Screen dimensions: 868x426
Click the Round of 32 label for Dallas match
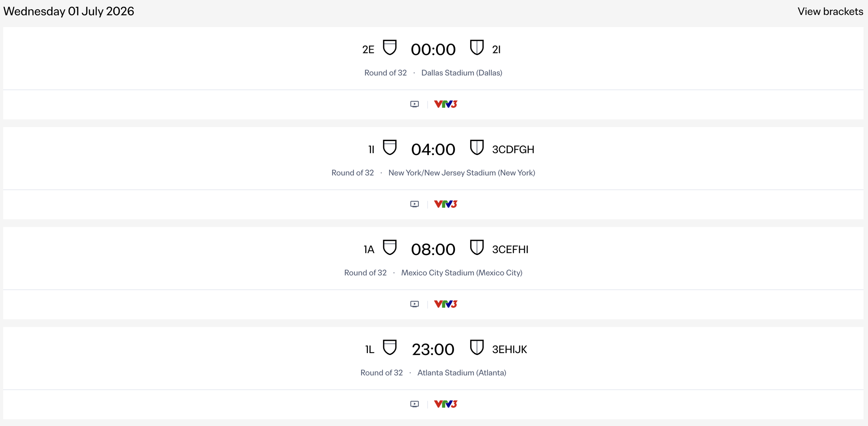pyautogui.click(x=385, y=73)
